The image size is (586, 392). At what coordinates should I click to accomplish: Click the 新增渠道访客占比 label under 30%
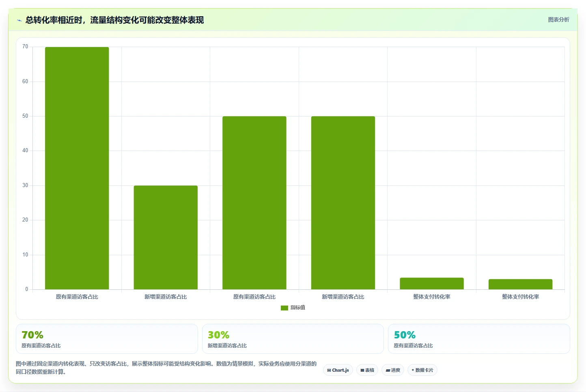227,346
